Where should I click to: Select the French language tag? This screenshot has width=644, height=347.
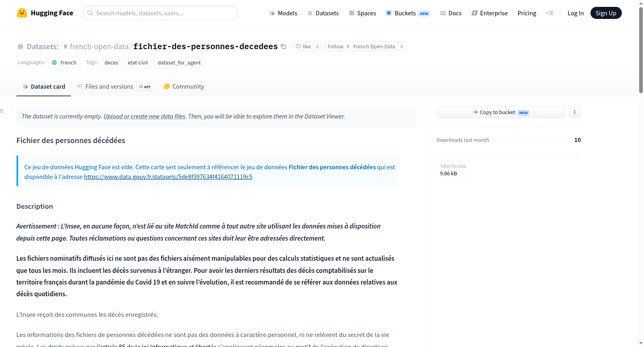coord(64,62)
